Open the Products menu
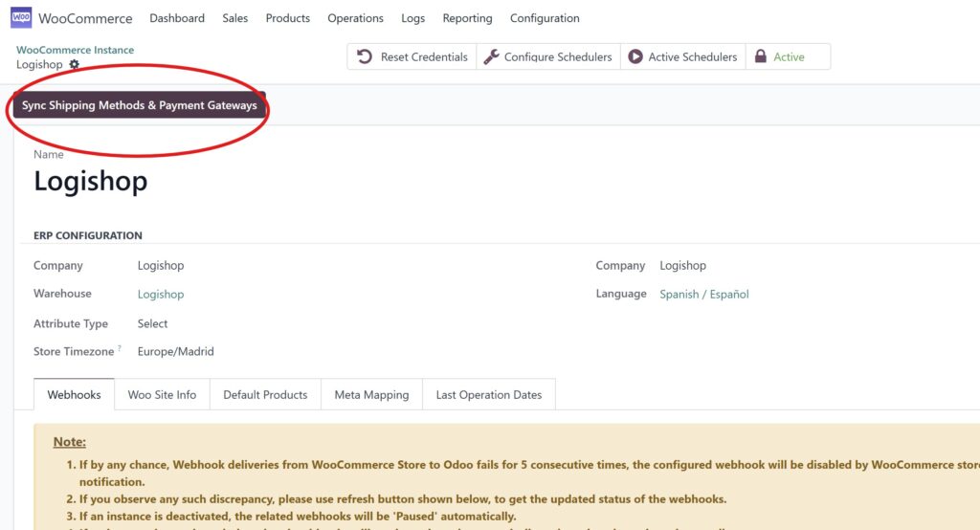This screenshot has width=980, height=530. (287, 18)
